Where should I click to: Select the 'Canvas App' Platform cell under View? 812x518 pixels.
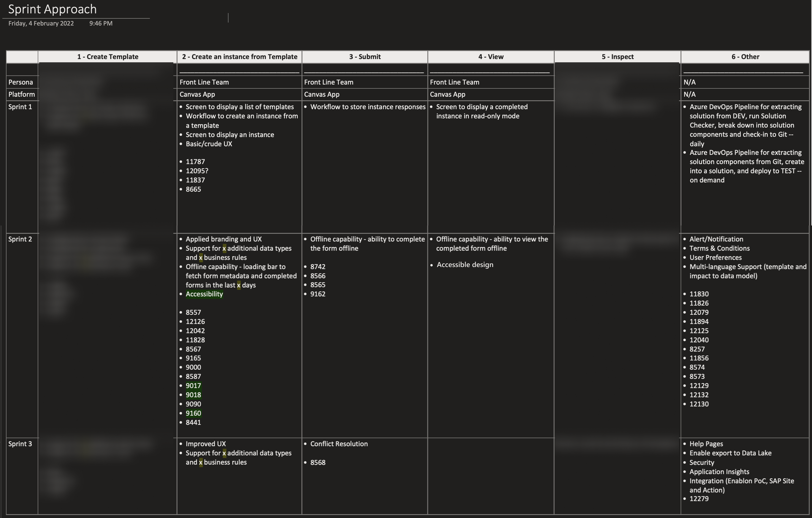tap(448, 94)
